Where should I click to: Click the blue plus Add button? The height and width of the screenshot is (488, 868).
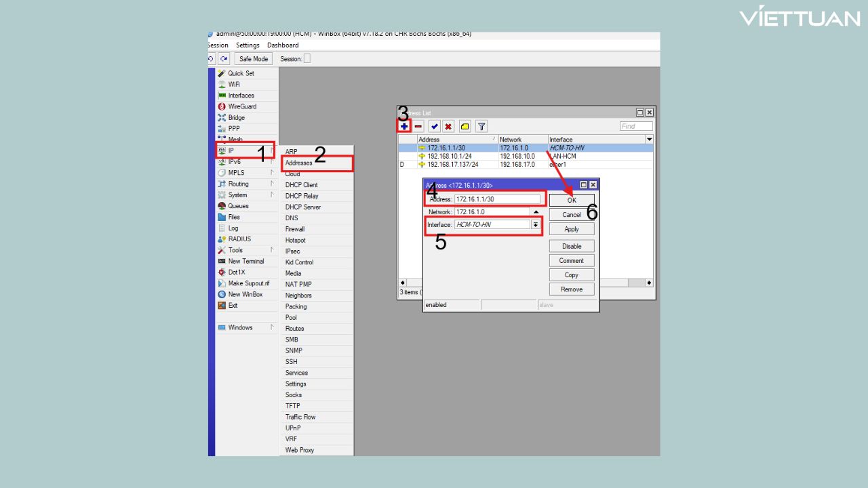(404, 126)
